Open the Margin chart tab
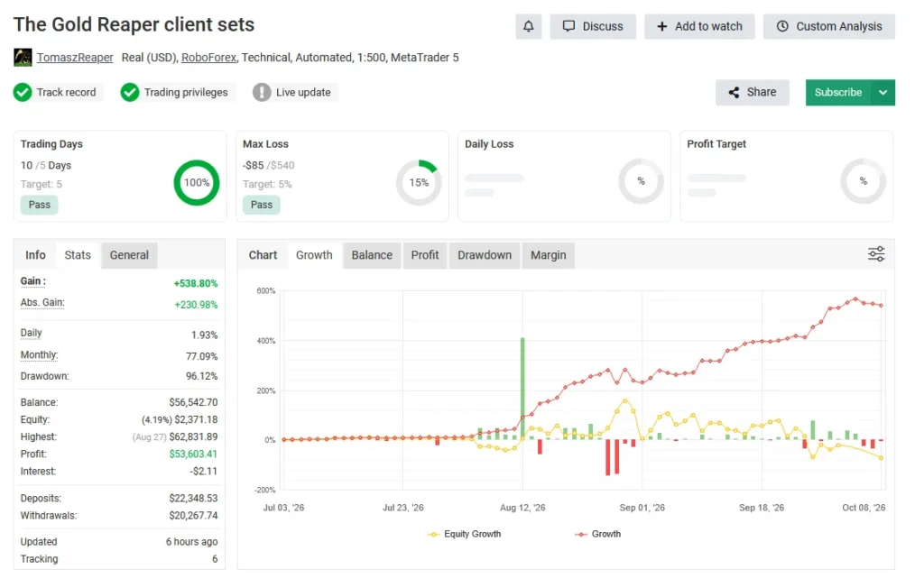 tap(548, 255)
